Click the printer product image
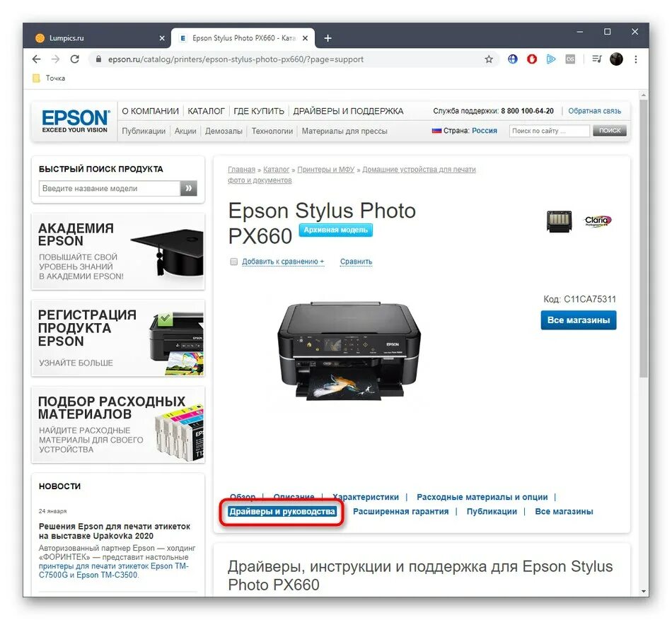Screen dimensions: 672x620 pyautogui.click(x=349, y=351)
